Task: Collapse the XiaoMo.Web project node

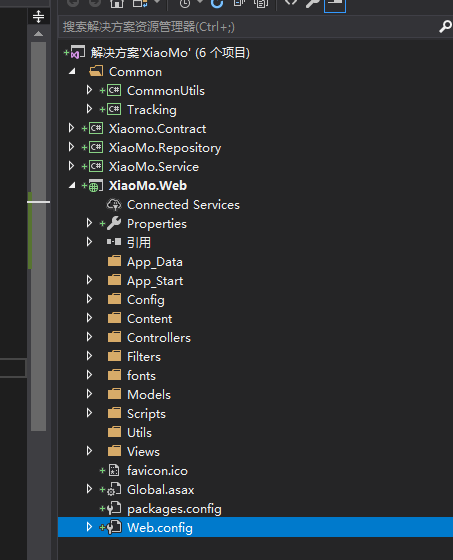Action: point(72,185)
